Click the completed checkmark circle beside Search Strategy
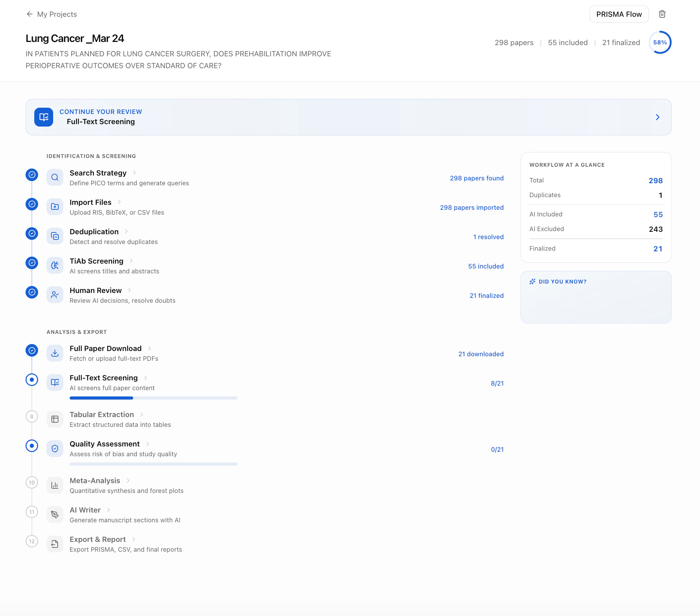This screenshot has width=700, height=616. coord(32,175)
